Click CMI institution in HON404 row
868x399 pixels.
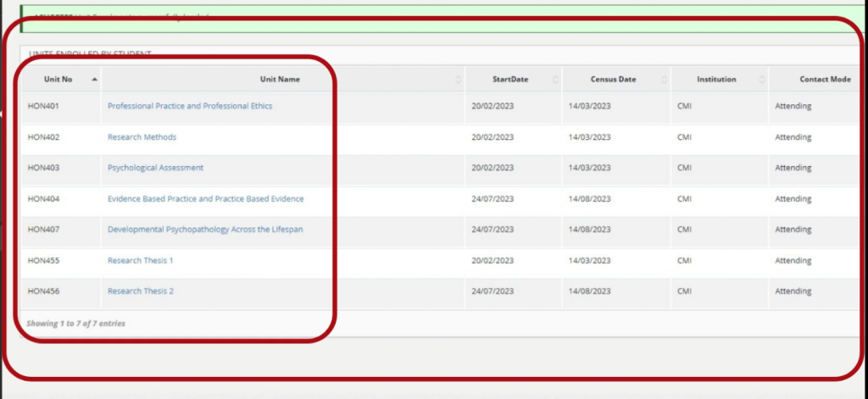[684, 199]
